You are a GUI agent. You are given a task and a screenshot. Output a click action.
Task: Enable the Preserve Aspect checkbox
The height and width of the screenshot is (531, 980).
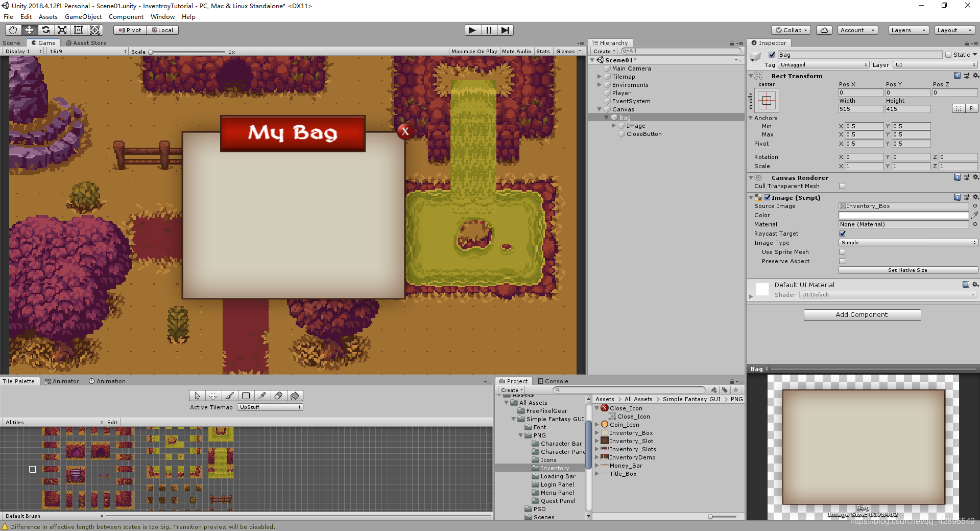842,261
